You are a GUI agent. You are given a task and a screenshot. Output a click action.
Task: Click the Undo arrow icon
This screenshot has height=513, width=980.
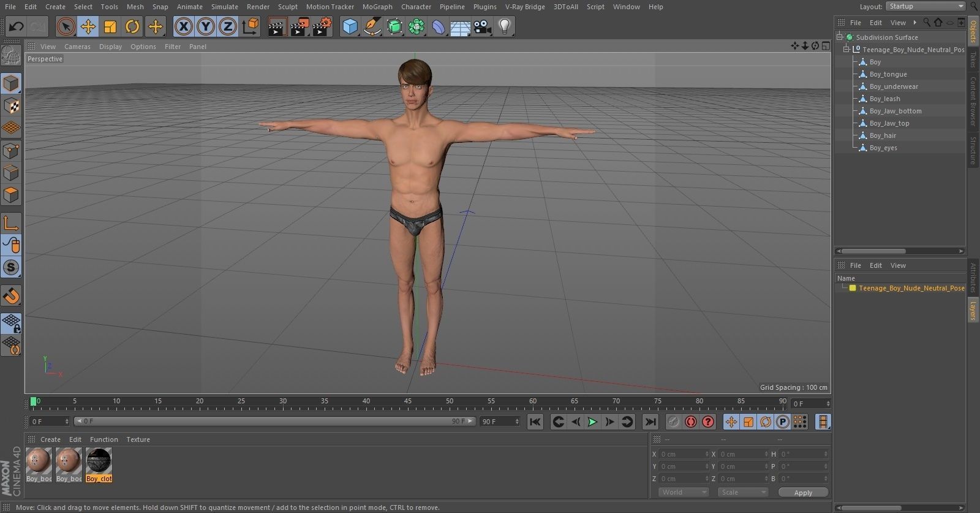click(x=17, y=26)
